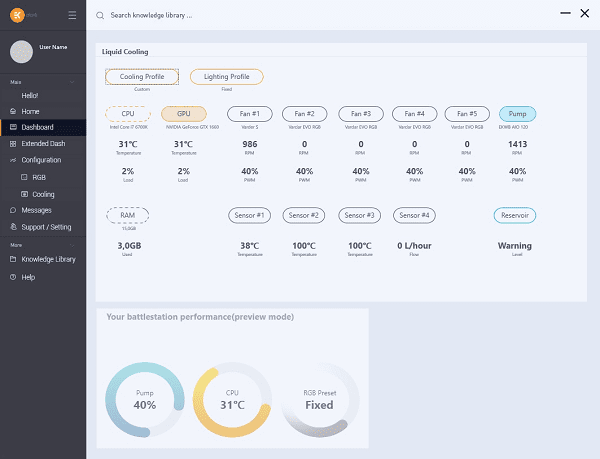Screen dimensions: 600x459
Task: Click the user avatar picture
Action: [x=21, y=52]
